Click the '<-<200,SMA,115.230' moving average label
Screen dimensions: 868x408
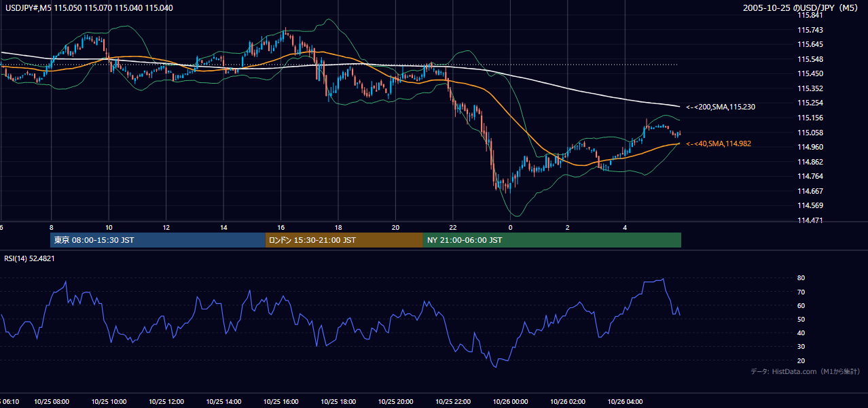click(x=721, y=107)
